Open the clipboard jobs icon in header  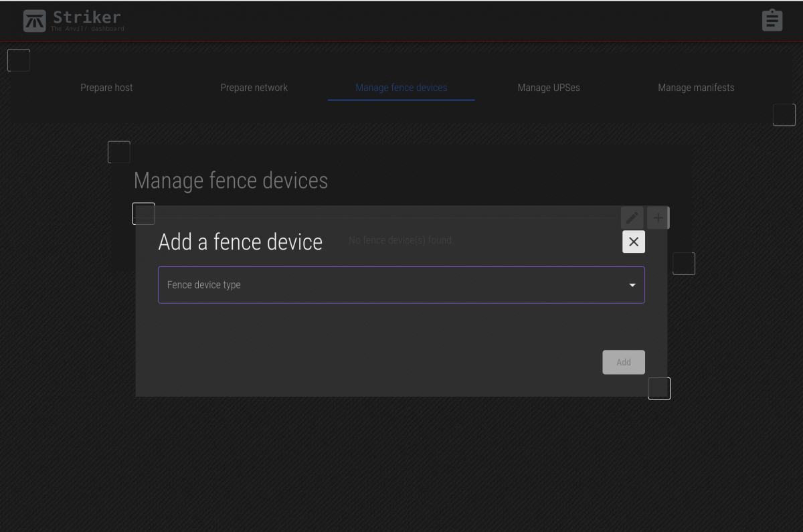(772, 20)
